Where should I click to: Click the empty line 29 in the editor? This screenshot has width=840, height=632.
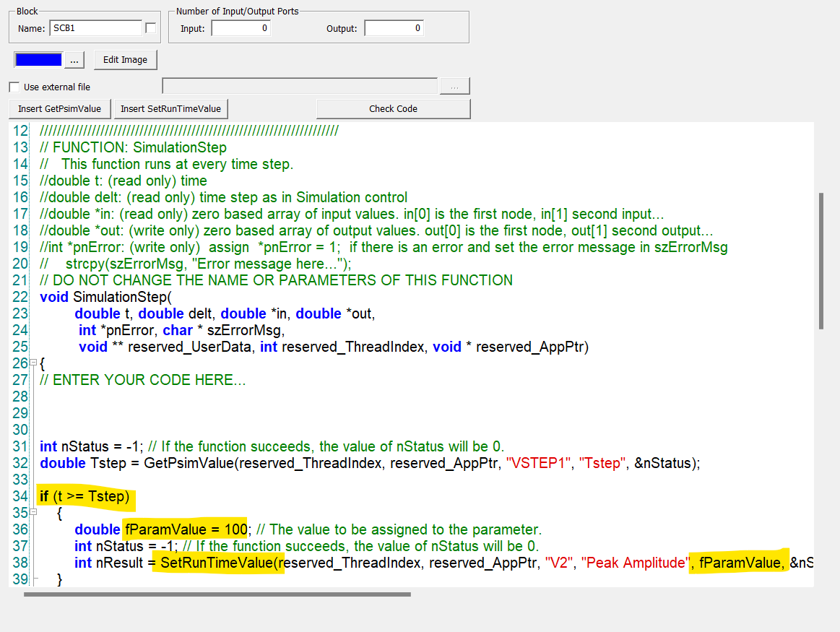click(x=423, y=413)
